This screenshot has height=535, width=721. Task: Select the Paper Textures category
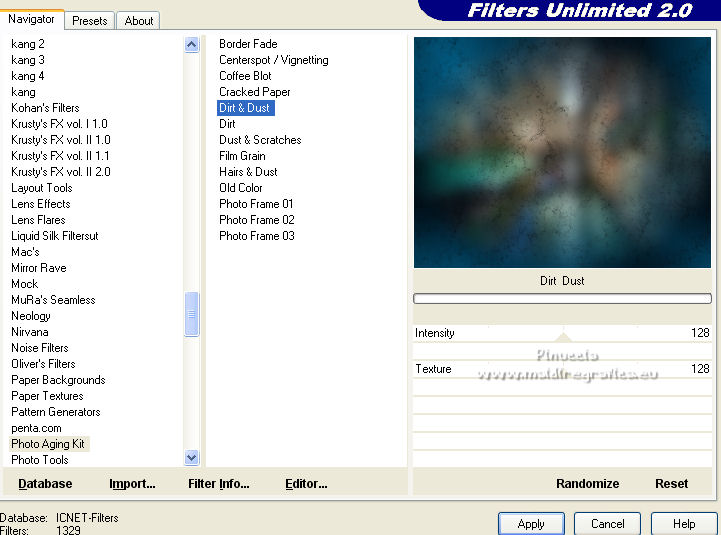47,396
